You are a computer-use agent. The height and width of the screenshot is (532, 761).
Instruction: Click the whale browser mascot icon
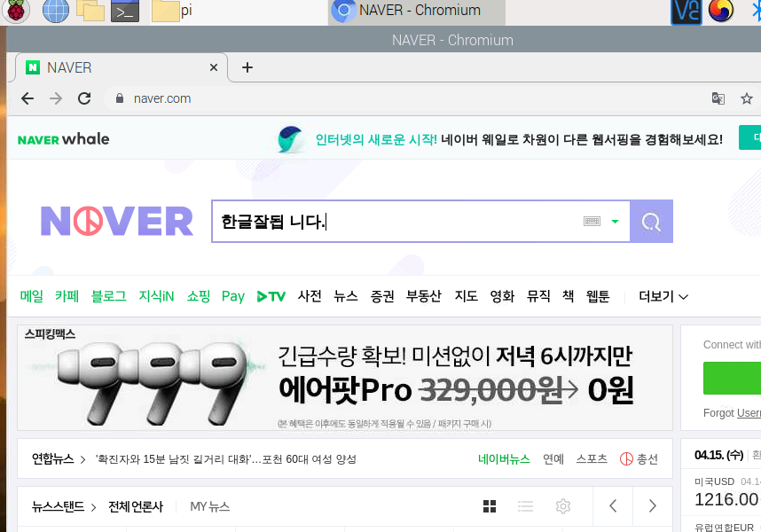point(290,139)
